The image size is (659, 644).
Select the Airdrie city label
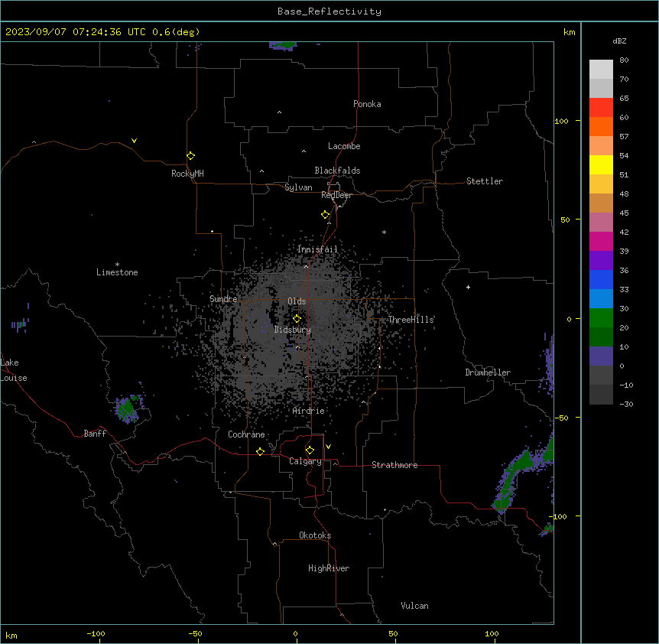[309, 411]
